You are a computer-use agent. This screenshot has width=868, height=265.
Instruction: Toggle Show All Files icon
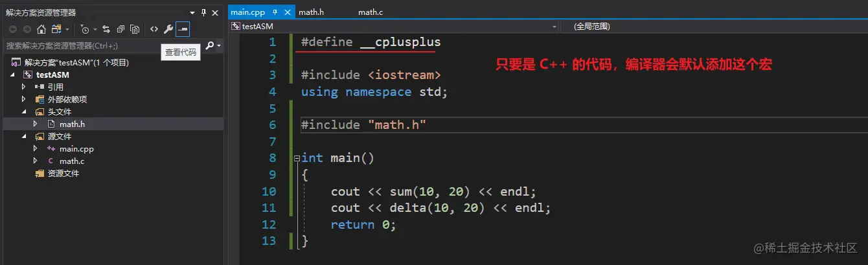pyautogui.click(x=135, y=29)
